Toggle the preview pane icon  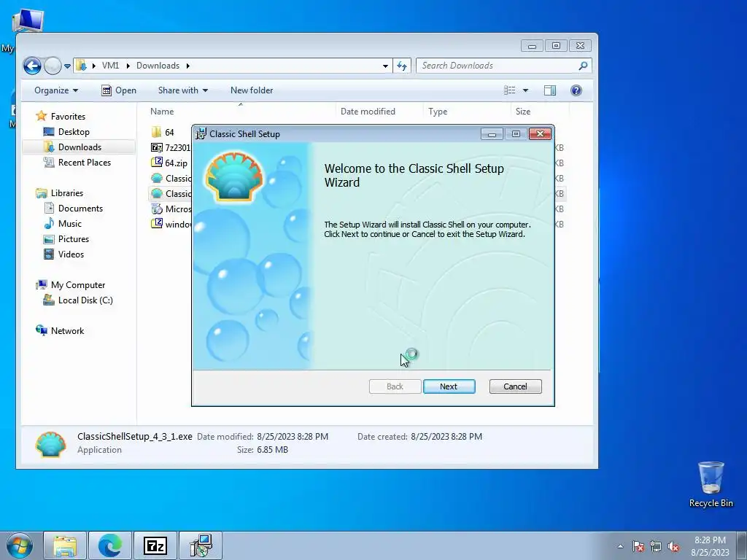point(550,90)
